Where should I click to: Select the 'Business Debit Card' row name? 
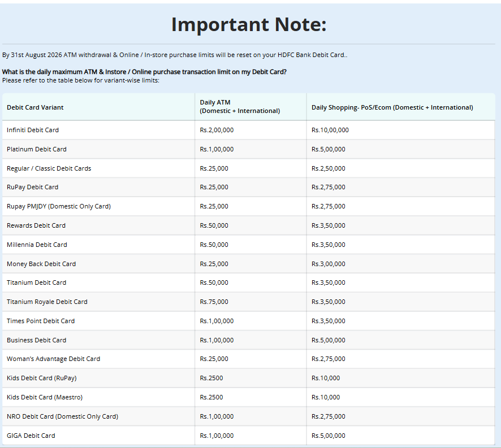[x=36, y=340]
